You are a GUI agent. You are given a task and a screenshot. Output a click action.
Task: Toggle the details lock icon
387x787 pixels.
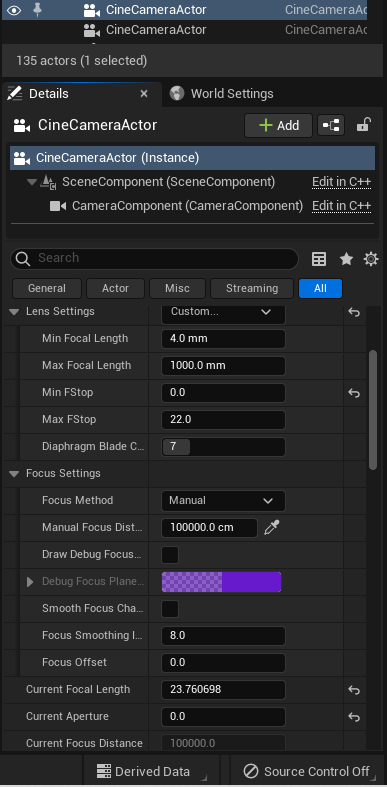click(363, 125)
